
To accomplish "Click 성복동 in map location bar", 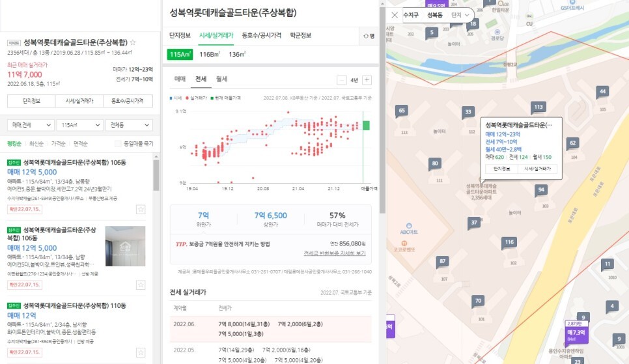I will click(435, 15).
